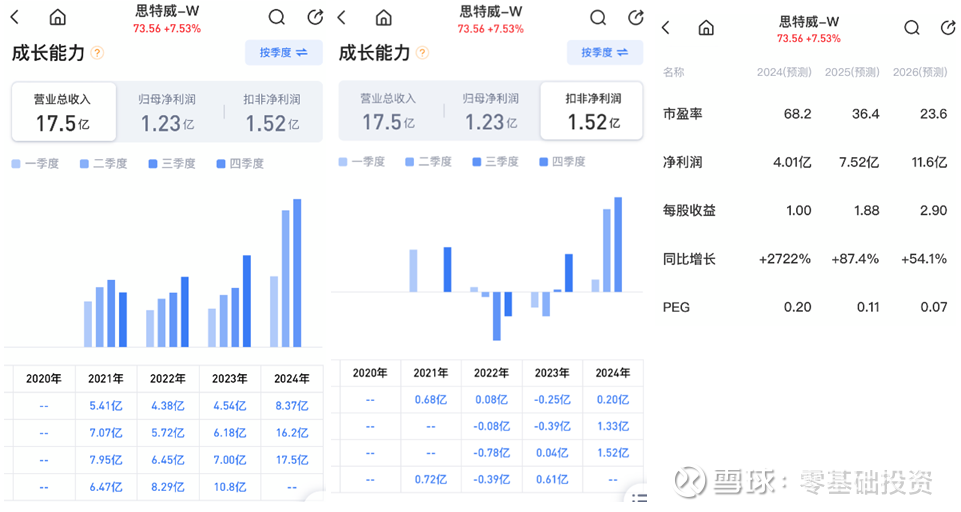Open home icon in the middle panel
The height and width of the screenshot is (512, 961).
click(384, 17)
